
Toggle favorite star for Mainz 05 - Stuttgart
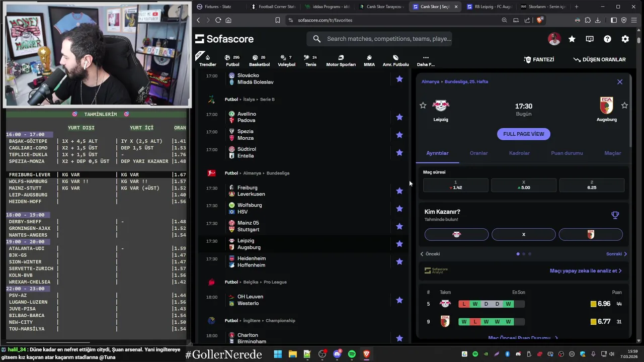pos(399,226)
